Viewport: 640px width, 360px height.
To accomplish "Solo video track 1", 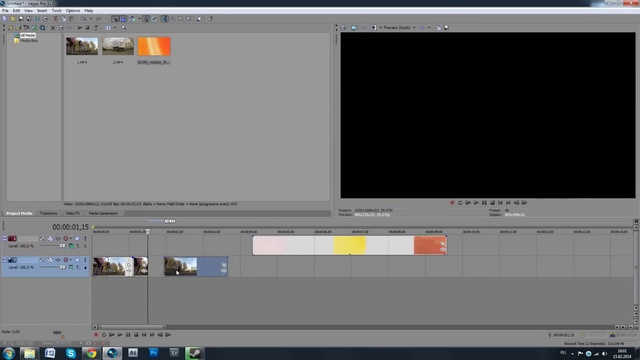I will [85, 238].
